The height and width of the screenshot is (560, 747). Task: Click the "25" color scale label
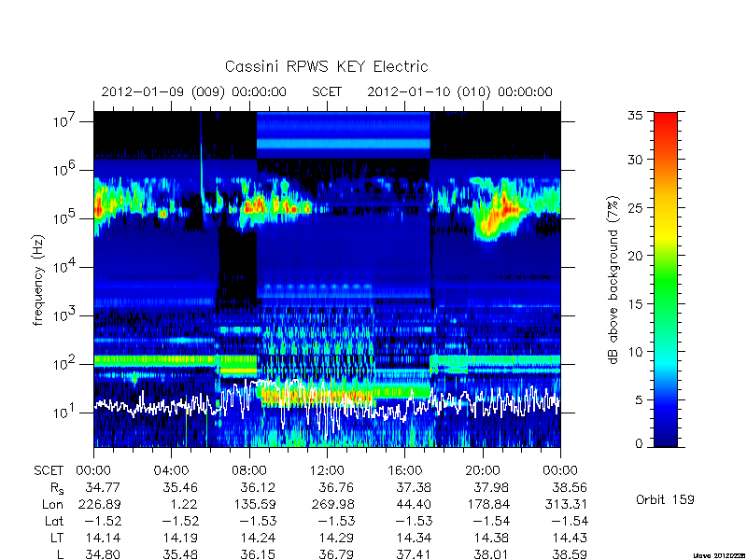(x=635, y=207)
